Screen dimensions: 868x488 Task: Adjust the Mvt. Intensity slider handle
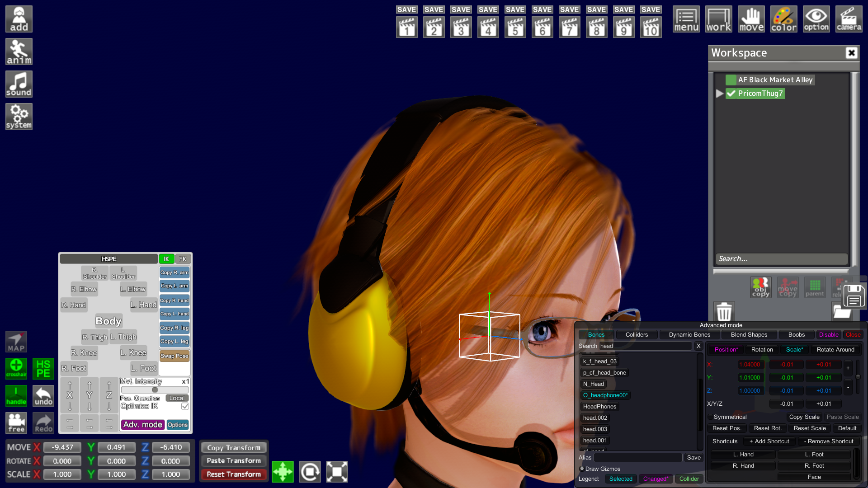click(155, 390)
